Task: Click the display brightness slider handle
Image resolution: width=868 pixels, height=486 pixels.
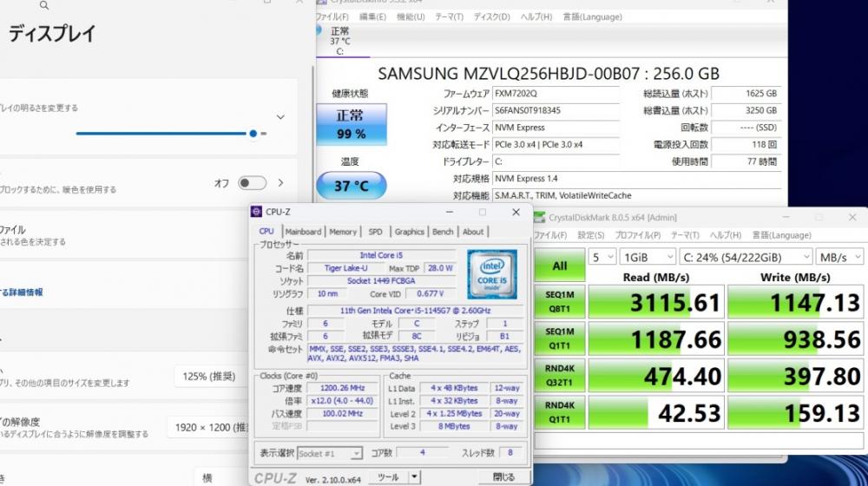Action: tap(253, 134)
